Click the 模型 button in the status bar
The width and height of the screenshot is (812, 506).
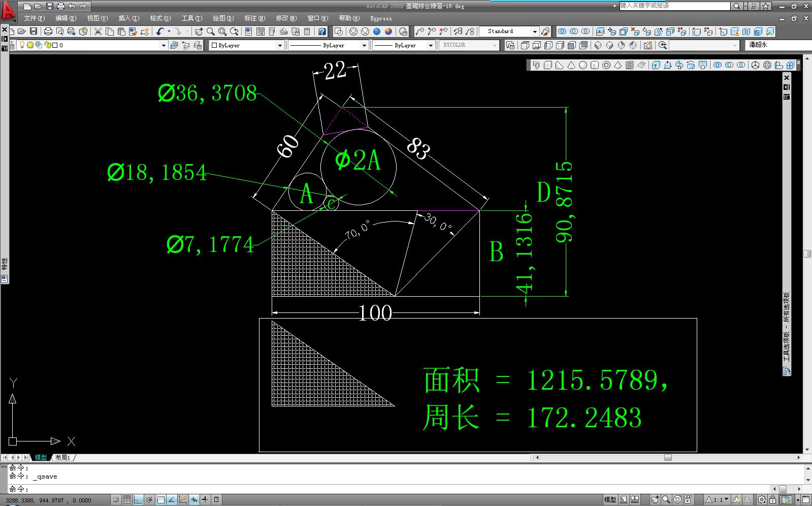click(x=610, y=500)
